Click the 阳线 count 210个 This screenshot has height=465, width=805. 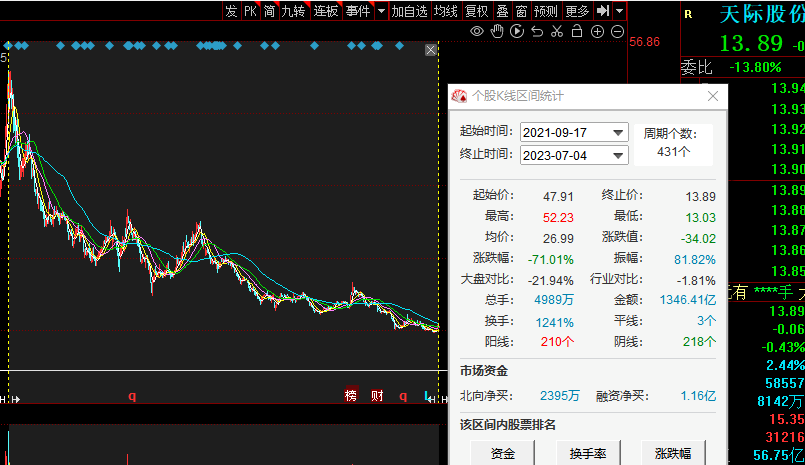(557, 342)
